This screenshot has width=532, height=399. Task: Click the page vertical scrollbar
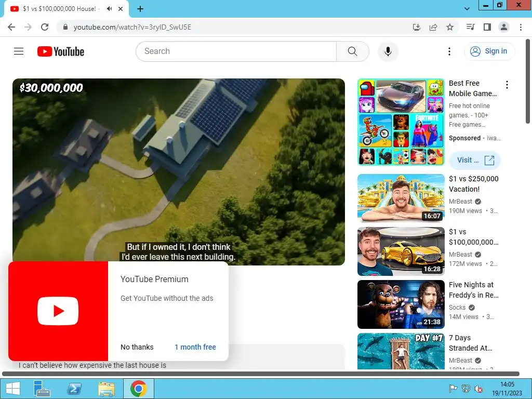pyautogui.click(x=528, y=82)
